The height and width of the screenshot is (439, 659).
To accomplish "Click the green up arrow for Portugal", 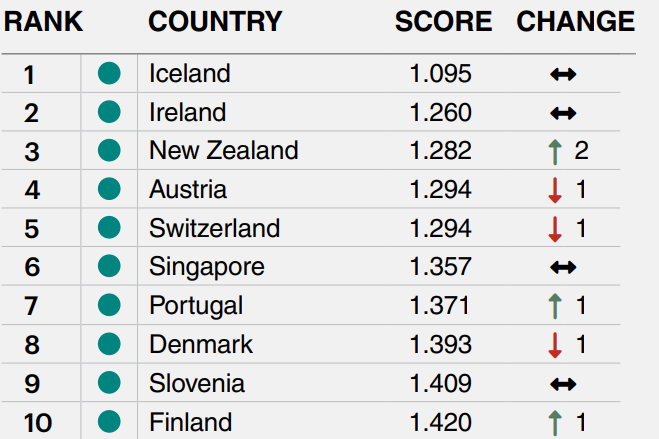I will tap(555, 306).
